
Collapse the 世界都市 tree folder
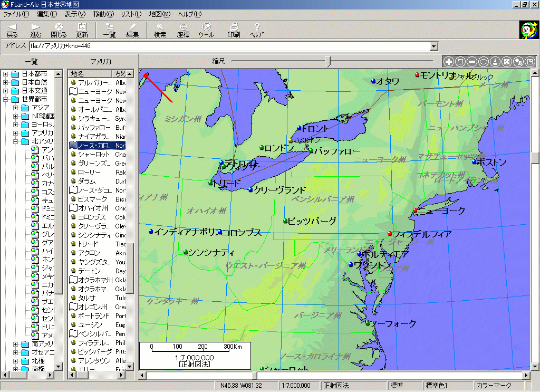[x=5, y=99]
